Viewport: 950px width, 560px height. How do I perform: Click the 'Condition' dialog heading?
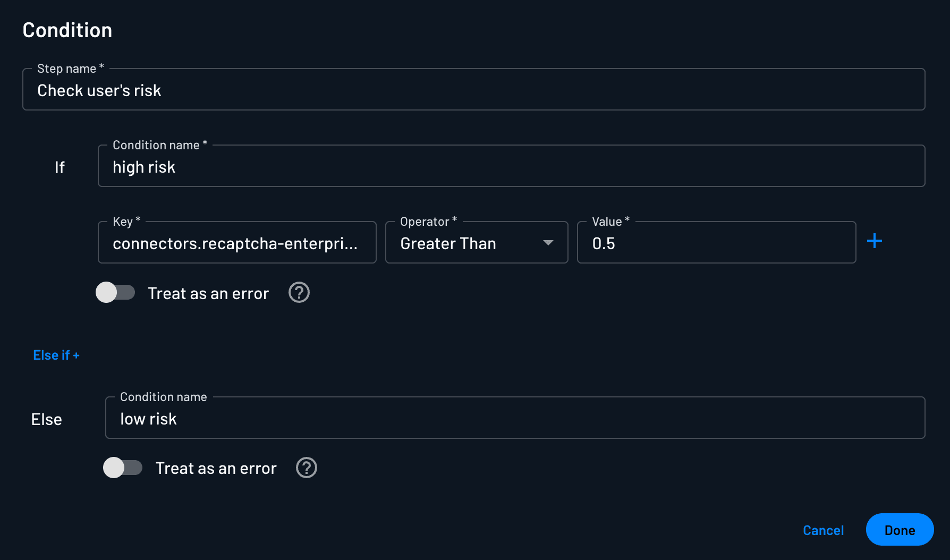[67, 30]
